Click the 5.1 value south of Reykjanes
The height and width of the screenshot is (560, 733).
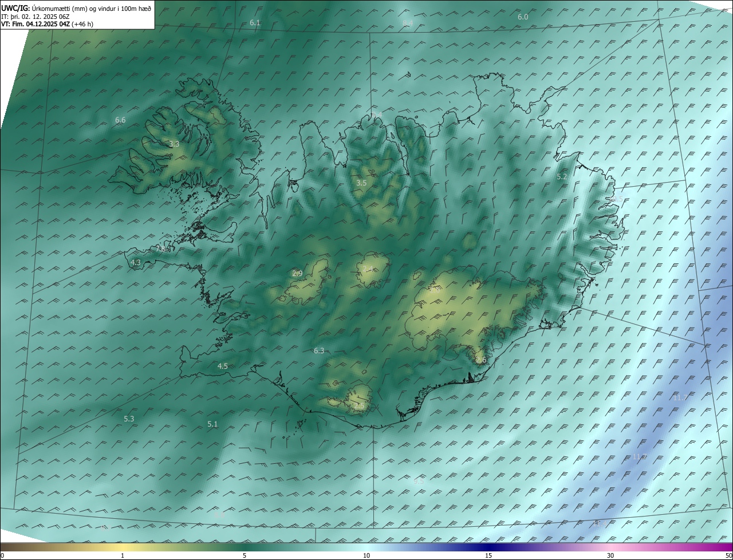(212, 424)
